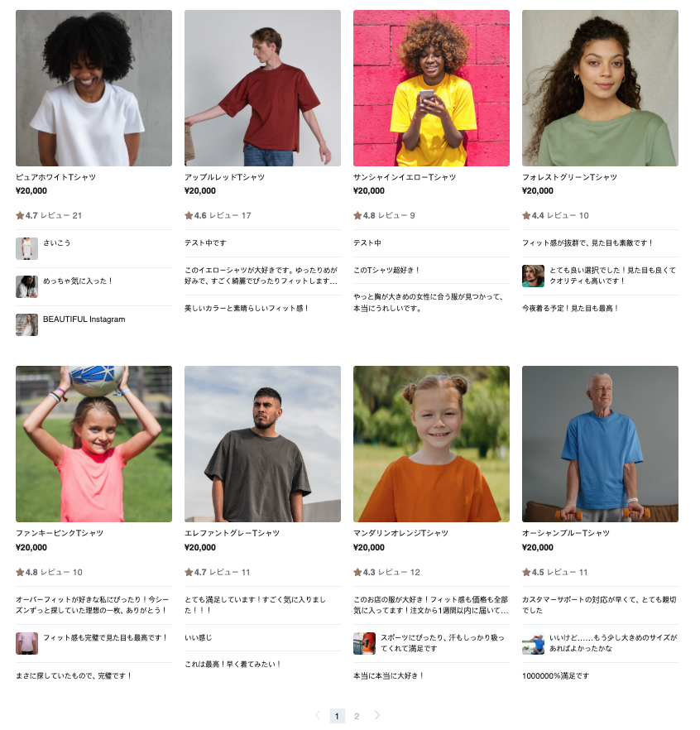Screen dimensions: 700x730
Task: Open アップルレッドTシャツ product title
Action: 225,177
